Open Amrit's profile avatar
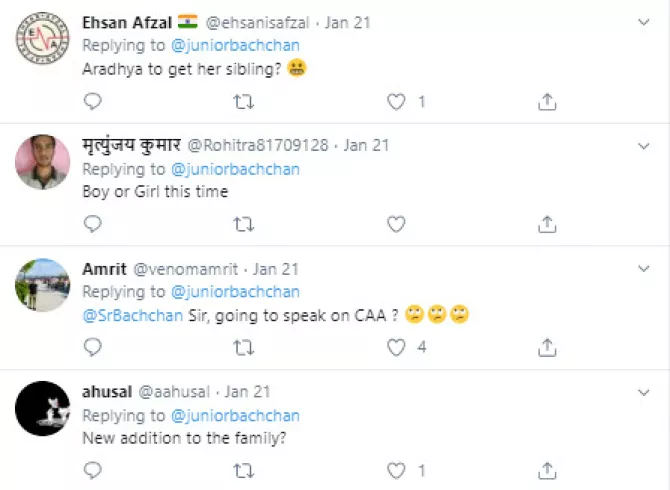This screenshot has height=490, width=670. (43, 285)
